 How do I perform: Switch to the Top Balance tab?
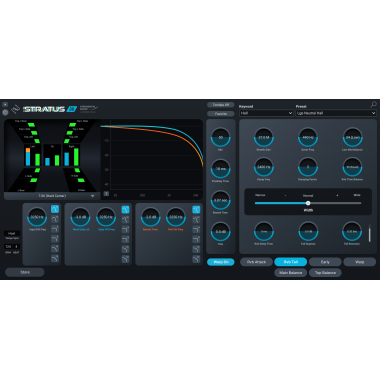coord(325,273)
